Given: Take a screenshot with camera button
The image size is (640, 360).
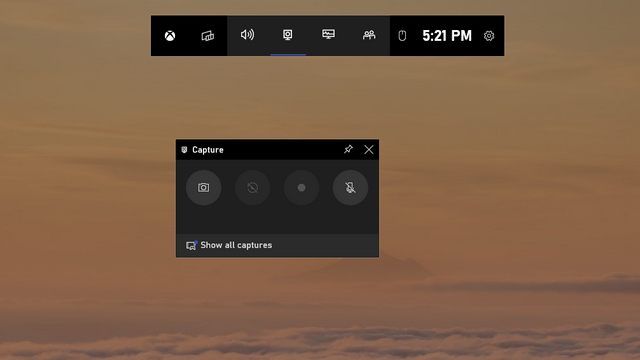Looking at the screenshot, I should (204, 188).
